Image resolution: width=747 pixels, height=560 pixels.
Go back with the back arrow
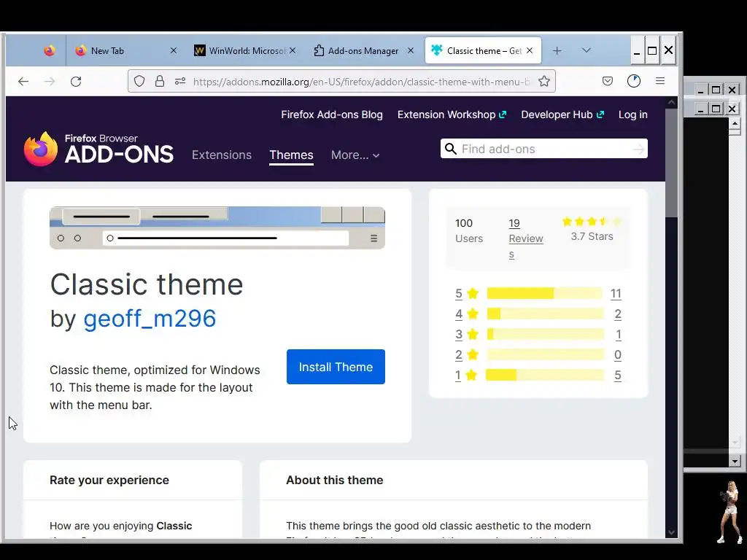click(x=23, y=82)
